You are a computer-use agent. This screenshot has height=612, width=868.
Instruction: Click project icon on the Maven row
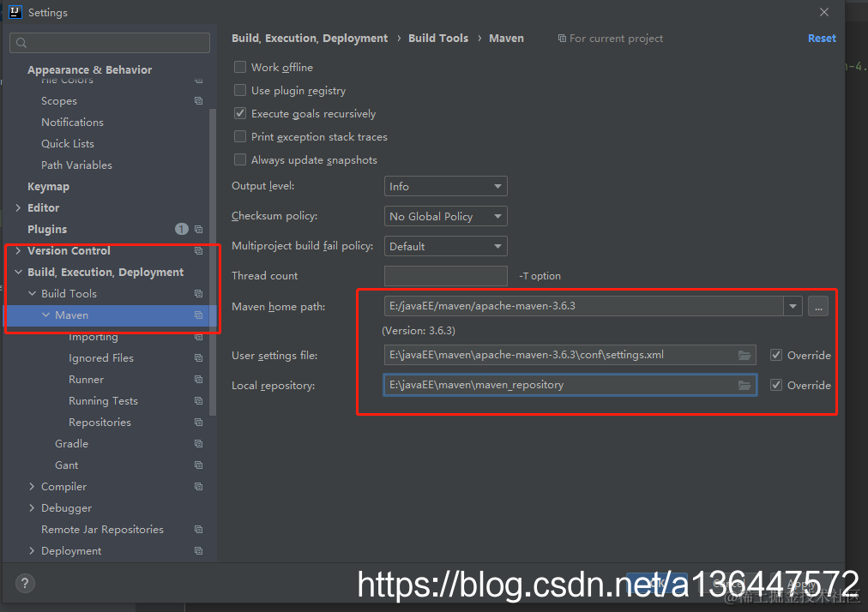[199, 315]
